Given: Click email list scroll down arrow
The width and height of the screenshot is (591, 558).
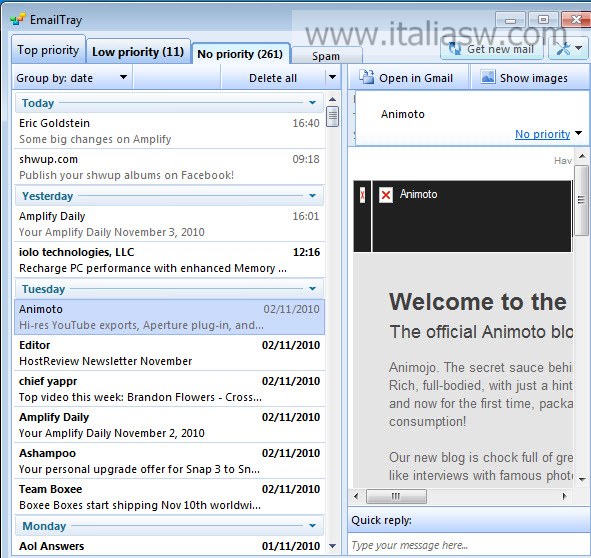Looking at the screenshot, I should tap(332, 546).
